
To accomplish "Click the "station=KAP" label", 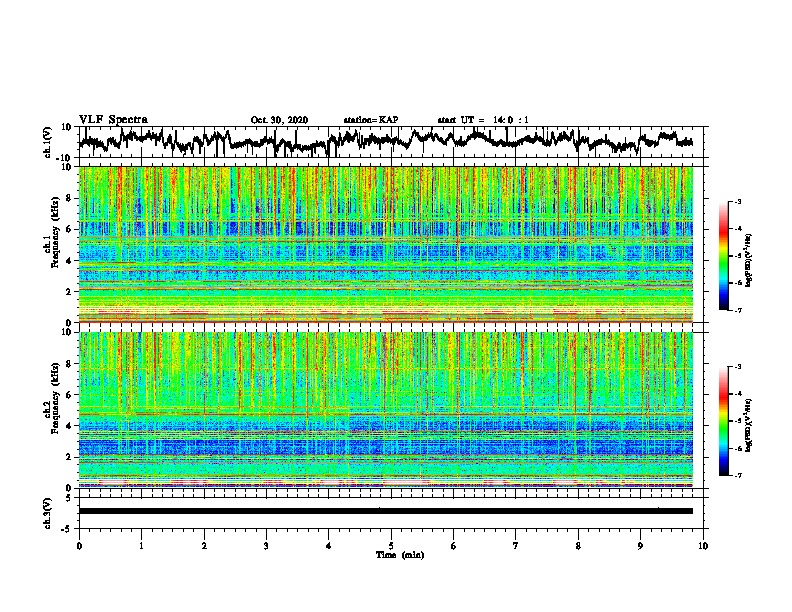I will 371,120.
